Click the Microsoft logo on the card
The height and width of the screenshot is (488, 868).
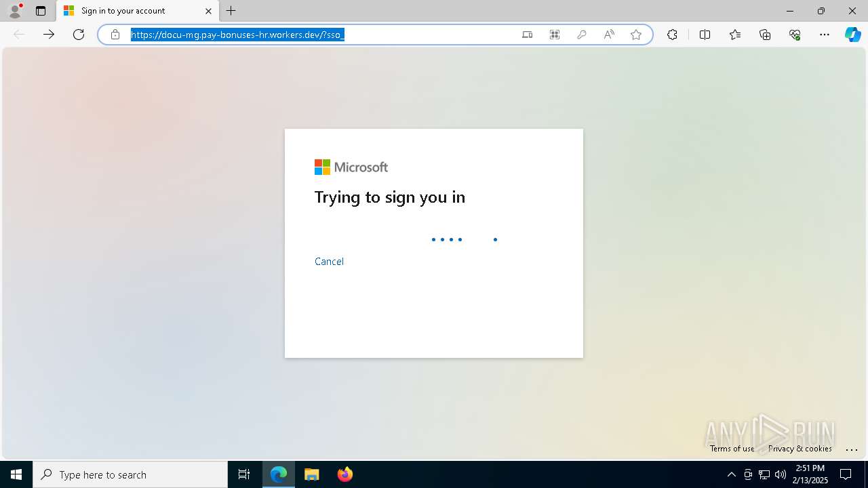351,167
